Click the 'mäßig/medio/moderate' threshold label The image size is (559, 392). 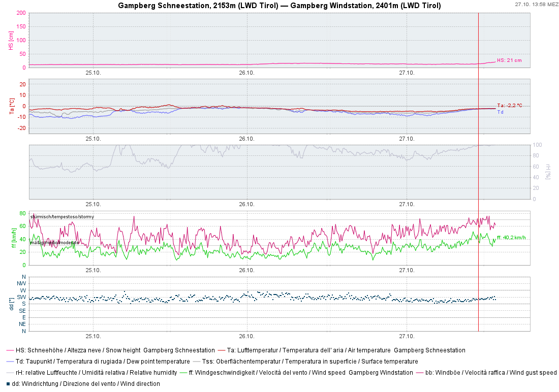(x=54, y=243)
